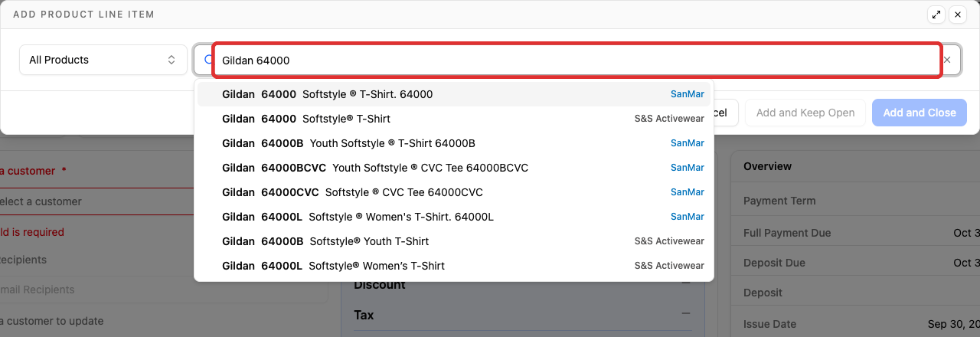Pick Gildan 64000BCVC Youth Softstyle CVC Tee
Screen dimensions: 980x337
(454, 168)
